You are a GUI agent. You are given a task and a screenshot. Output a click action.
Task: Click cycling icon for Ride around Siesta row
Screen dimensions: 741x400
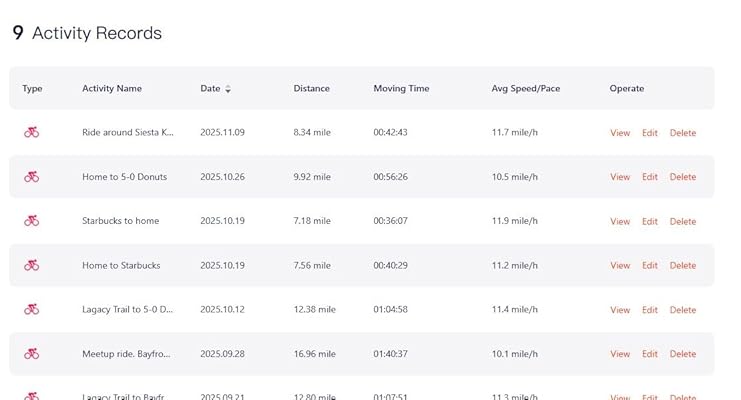point(32,132)
